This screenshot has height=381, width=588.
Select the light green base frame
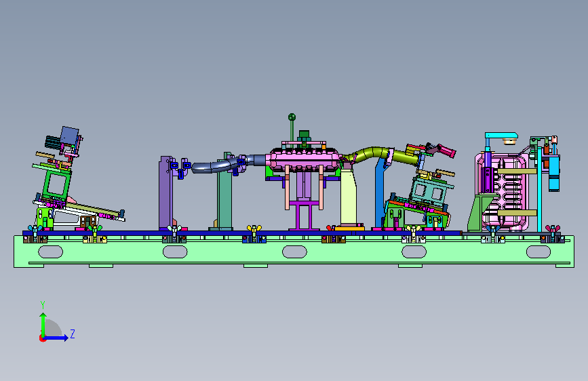coord(294,252)
